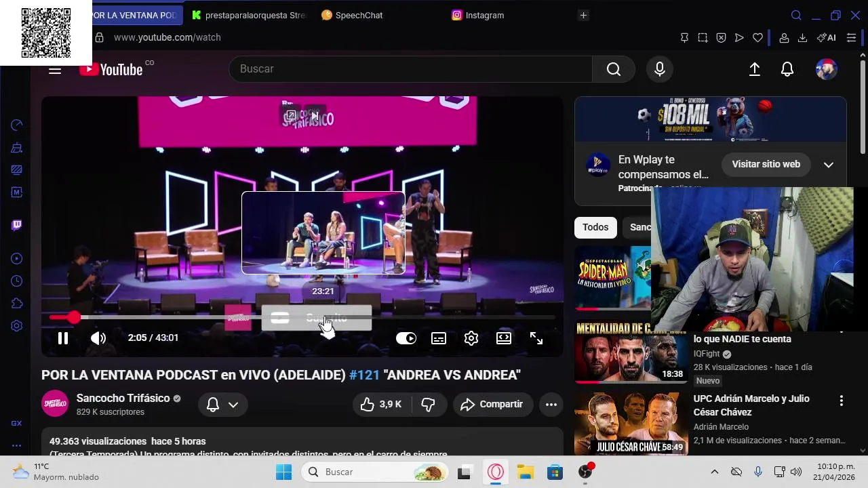Open the IQFight channel link
Viewport: 868px width, 488px height.
pyautogui.click(x=706, y=354)
